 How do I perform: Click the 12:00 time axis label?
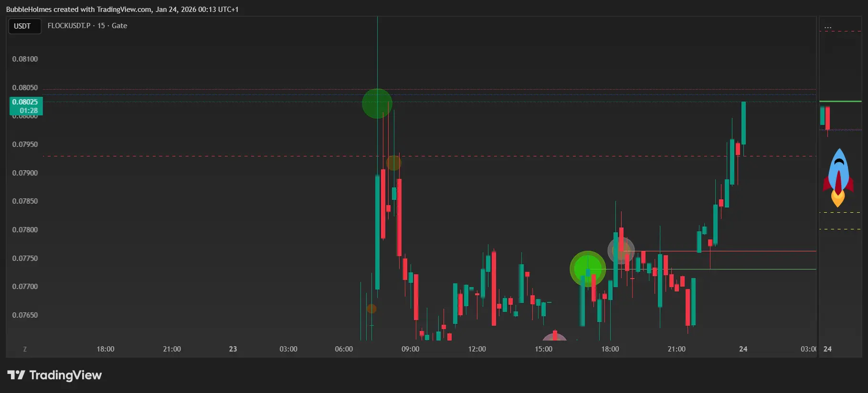click(477, 349)
